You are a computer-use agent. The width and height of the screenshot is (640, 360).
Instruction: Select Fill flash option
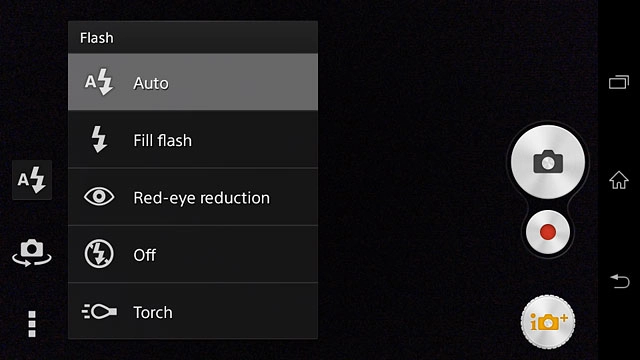coord(193,140)
